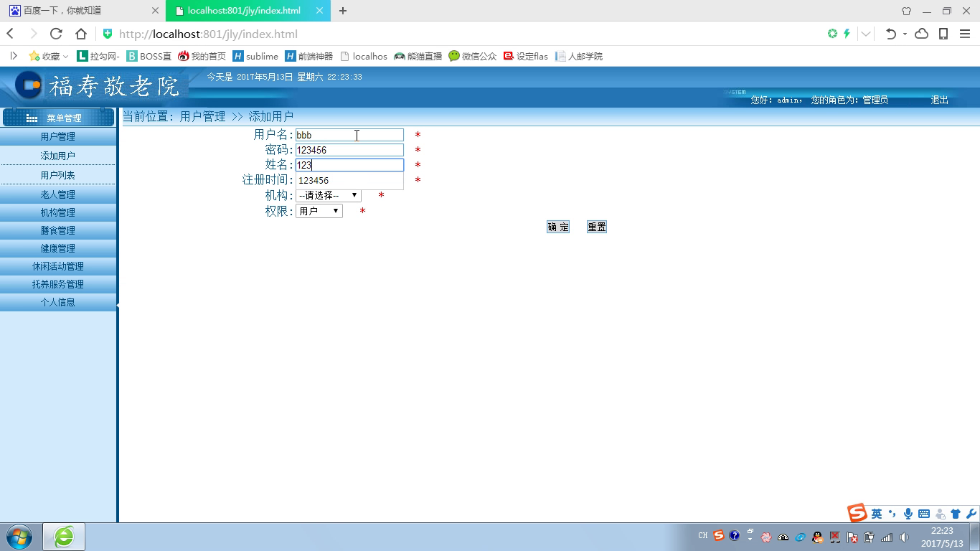
Task: Click the 姓名 input field
Action: (x=349, y=165)
